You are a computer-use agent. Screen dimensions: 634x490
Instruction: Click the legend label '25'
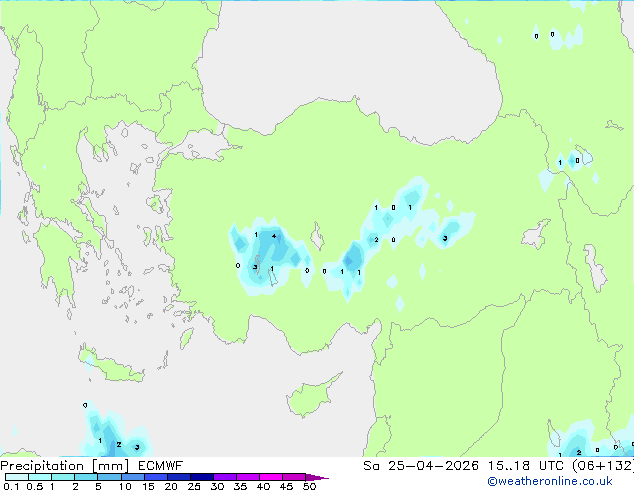[x=194, y=486]
